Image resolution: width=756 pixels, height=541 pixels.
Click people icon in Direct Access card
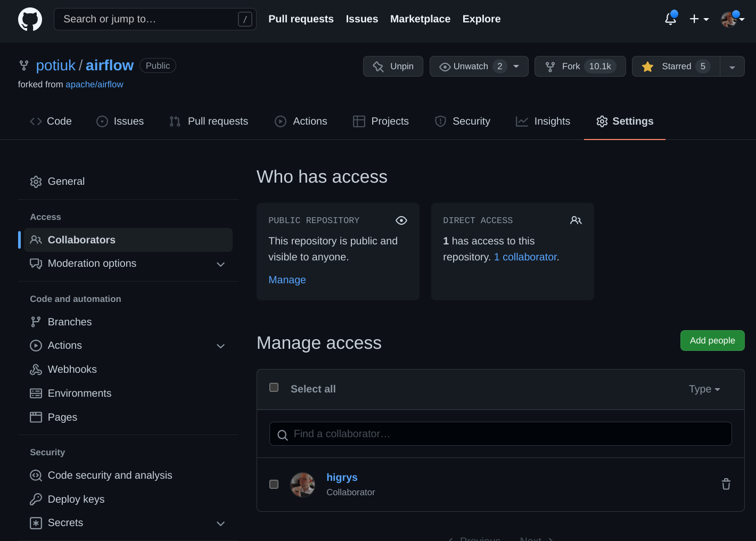tap(576, 220)
